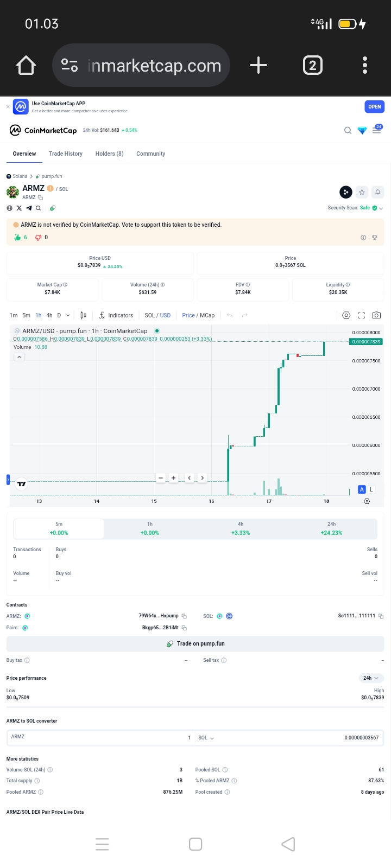The height and width of the screenshot is (868, 391).
Task: Zoom out the chart with minus
Action: [161, 478]
